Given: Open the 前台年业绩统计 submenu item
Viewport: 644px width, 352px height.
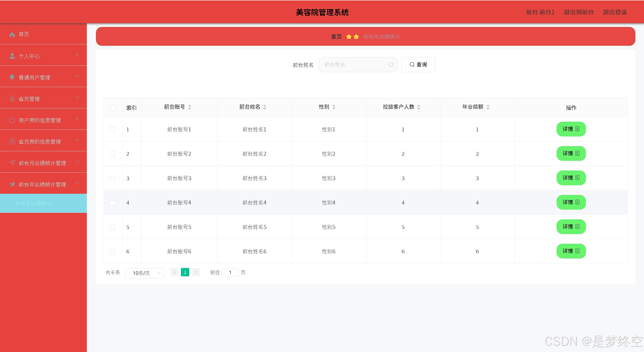Looking at the screenshot, I should 33,203.
